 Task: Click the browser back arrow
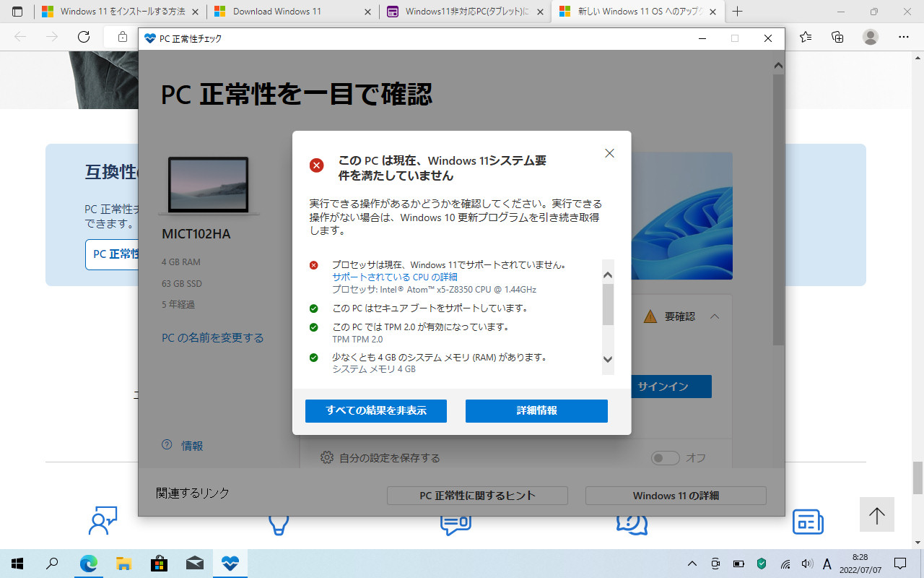tap(20, 37)
